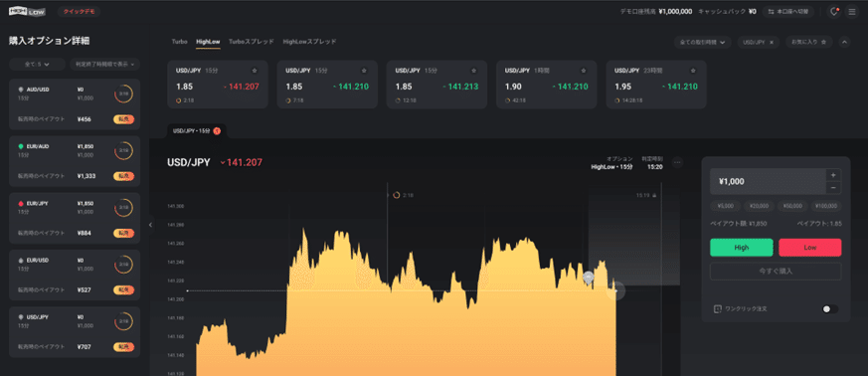
Task: Click the ¥1,000 amount input field
Action: click(x=768, y=181)
